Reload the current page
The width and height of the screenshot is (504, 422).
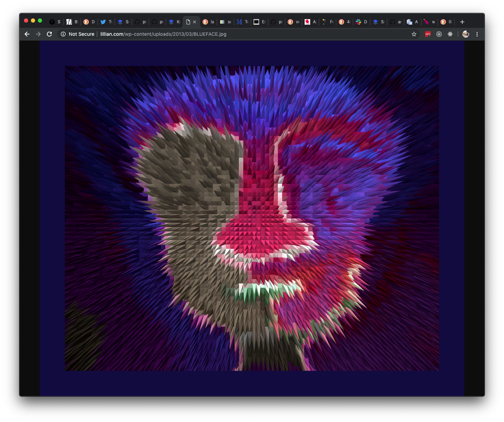point(49,34)
